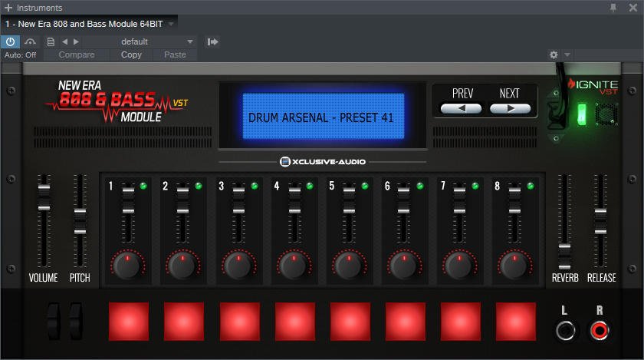Toggle the plugin bypass power button
Viewport: 644px width, 360px height.
pos(10,41)
